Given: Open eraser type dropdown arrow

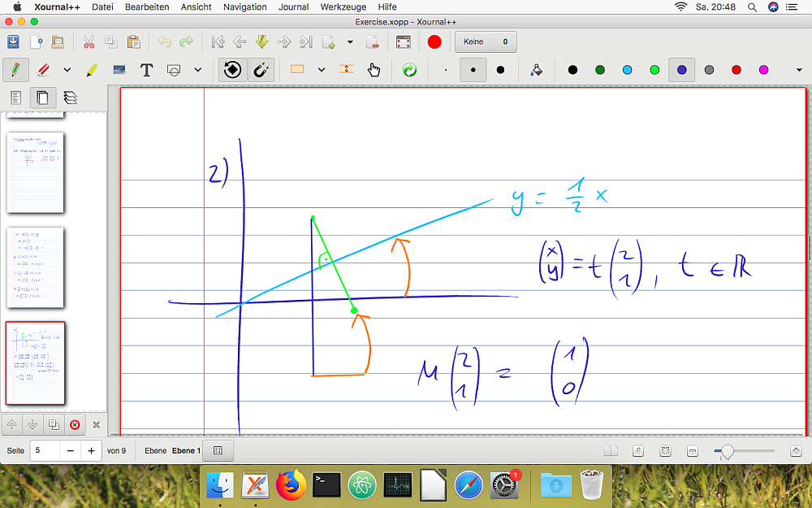Looking at the screenshot, I should point(67,69).
